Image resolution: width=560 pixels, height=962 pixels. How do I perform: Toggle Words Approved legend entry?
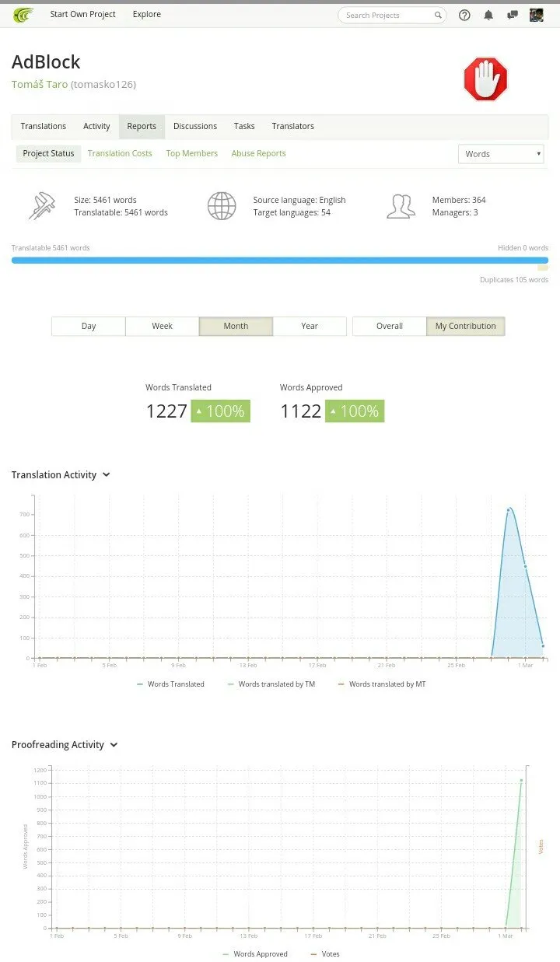[255, 954]
